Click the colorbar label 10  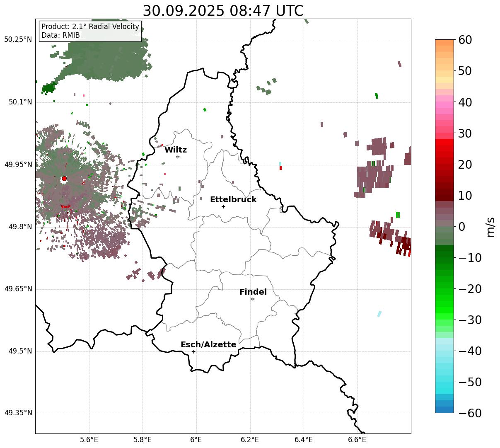click(x=464, y=196)
